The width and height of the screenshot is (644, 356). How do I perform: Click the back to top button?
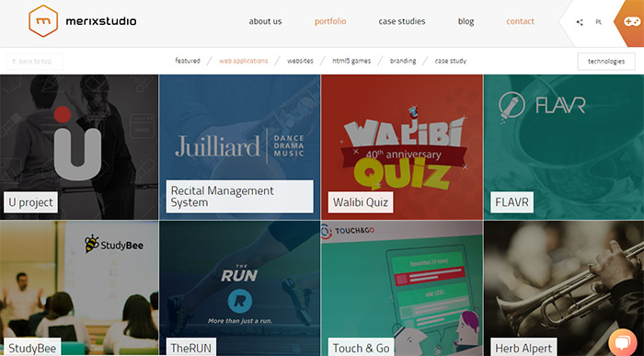click(x=35, y=62)
